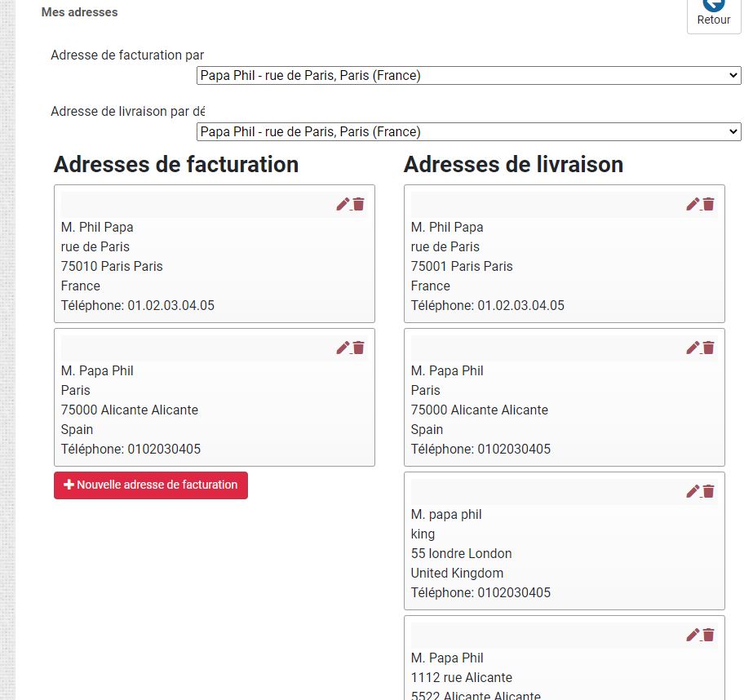Image resolution: width=753 pixels, height=700 pixels.
Task: Edit the London delivery address
Action: (x=693, y=491)
